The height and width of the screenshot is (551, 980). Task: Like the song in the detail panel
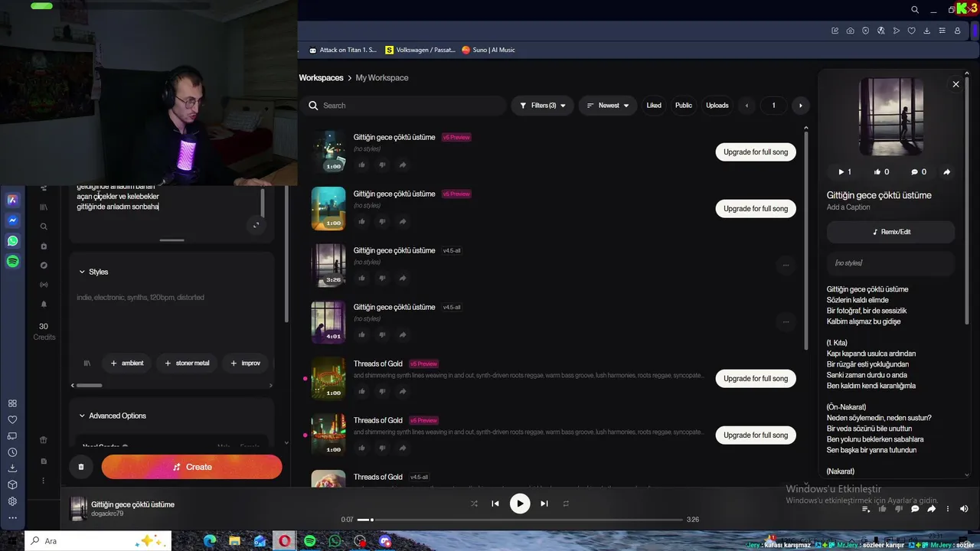coord(881,172)
